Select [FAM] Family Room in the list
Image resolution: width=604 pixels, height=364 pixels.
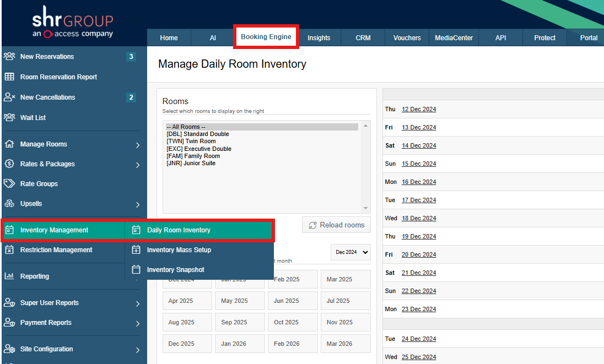262,156
